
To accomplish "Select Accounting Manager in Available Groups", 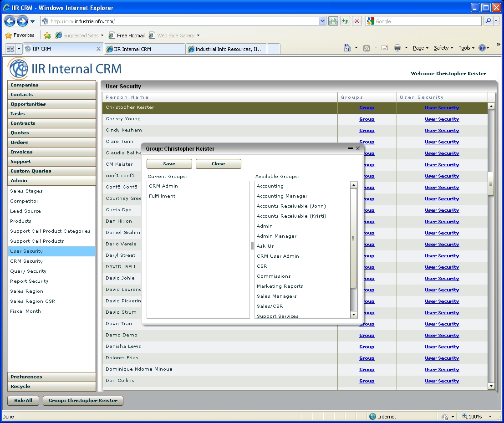I will tap(282, 196).
